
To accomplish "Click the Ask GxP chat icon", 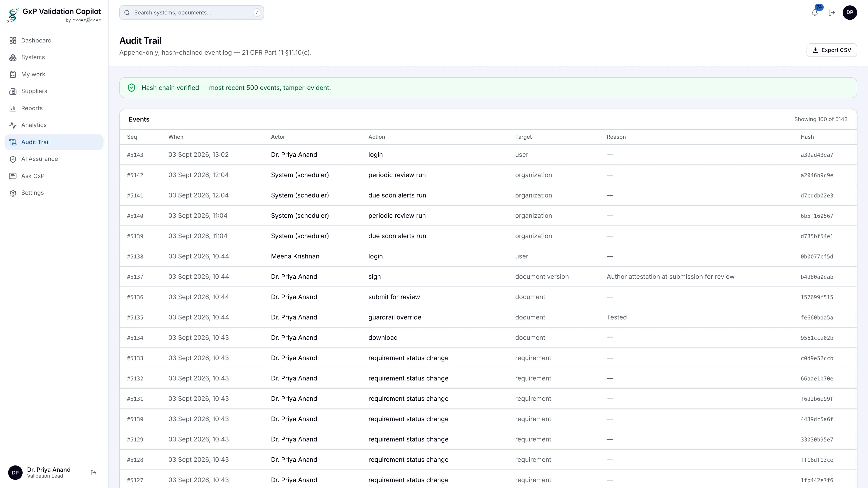I will [x=13, y=176].
